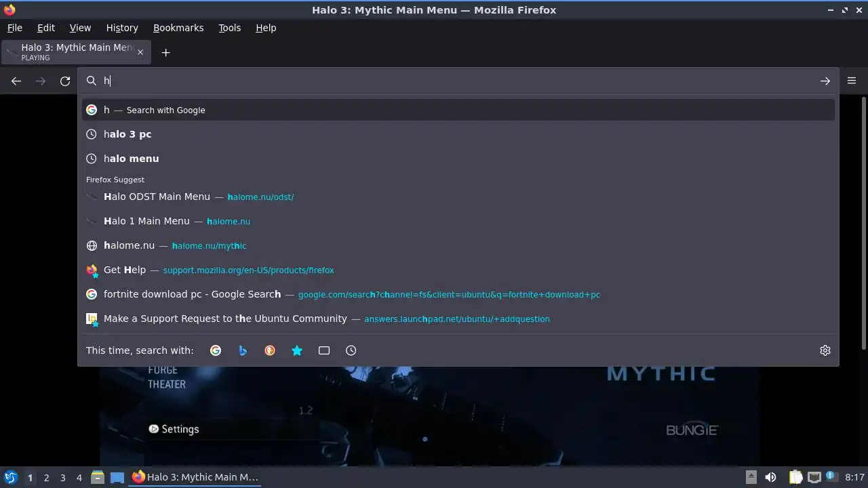Click the BUNGIE logo on the page

tap(692, 430)
